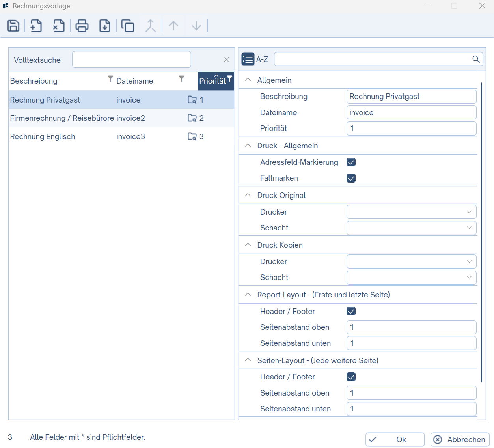Viewport: 494px width, 448px height.
Task: Click the Save icon in toolbar
Action: pos(13,26)
